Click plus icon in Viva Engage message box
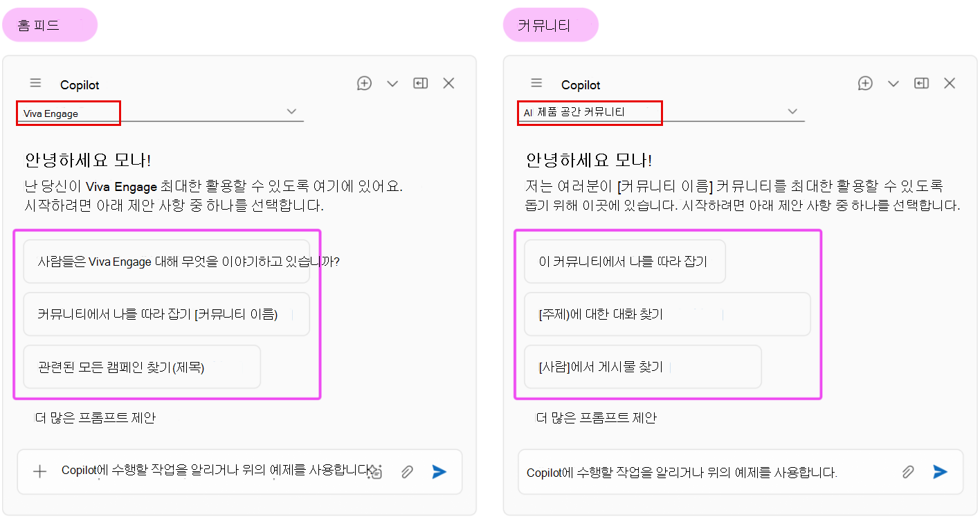 click(40, 471)
